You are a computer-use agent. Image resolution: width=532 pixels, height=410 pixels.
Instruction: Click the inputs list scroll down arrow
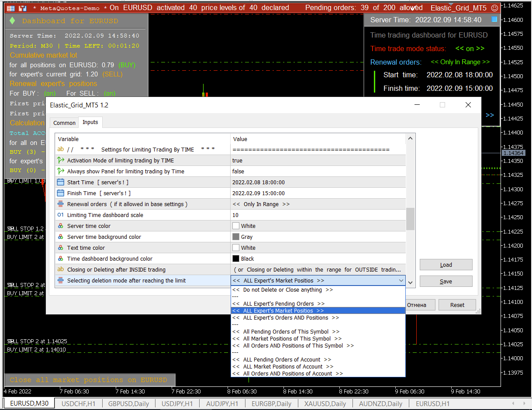point(410,283)
